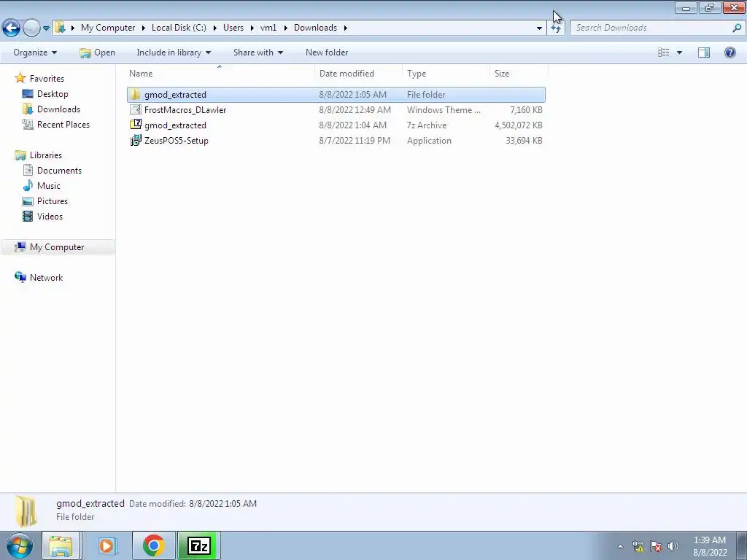Image resolution: width=747 pixels, height=560 pixels.
Task: Click the Change your view icon
Action: 664,52
